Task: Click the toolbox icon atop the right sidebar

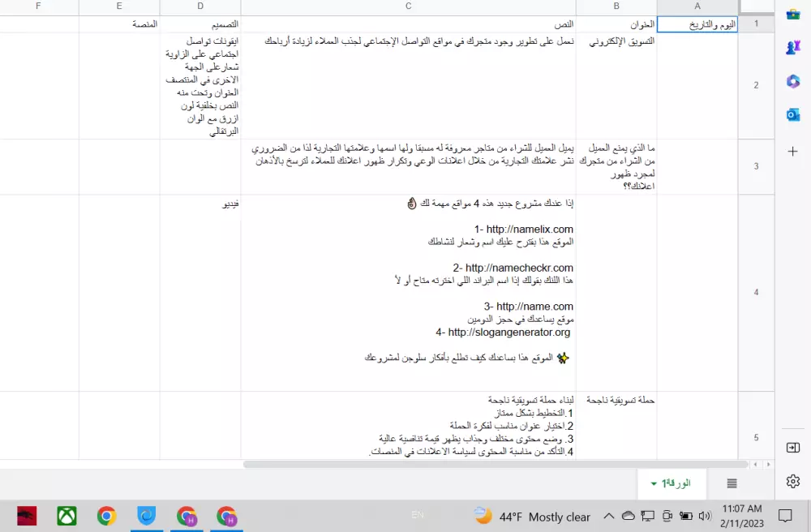Action: pos(793,14)
